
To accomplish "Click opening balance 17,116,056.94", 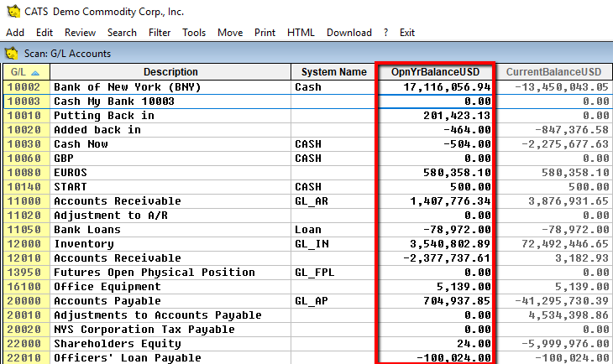I will pyautogui.click(x=447, y=87).
